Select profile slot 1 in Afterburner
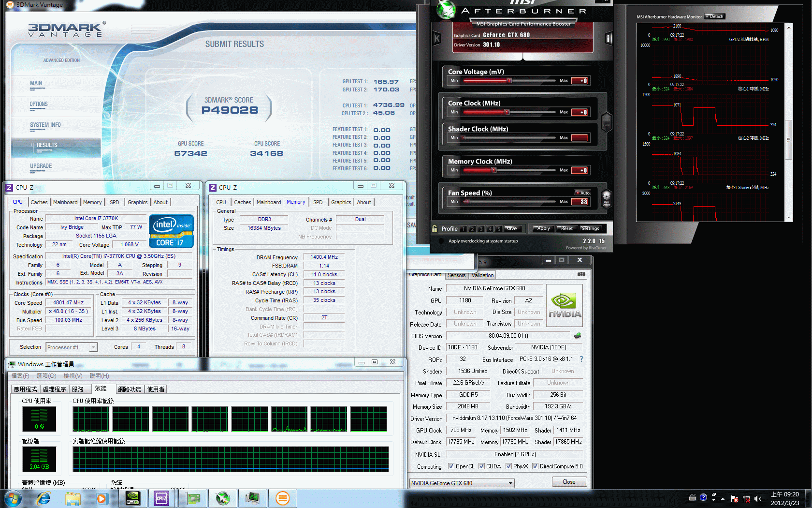 [x=464, y=229]
